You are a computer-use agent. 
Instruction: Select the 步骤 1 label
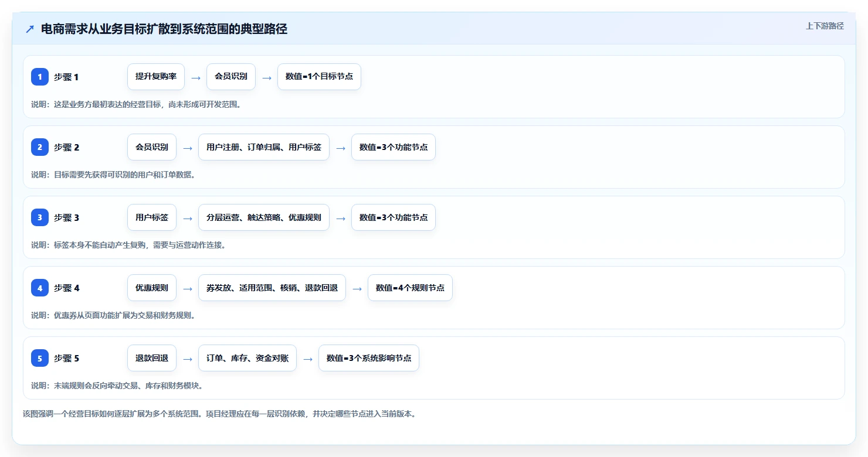tap(66, 77)
